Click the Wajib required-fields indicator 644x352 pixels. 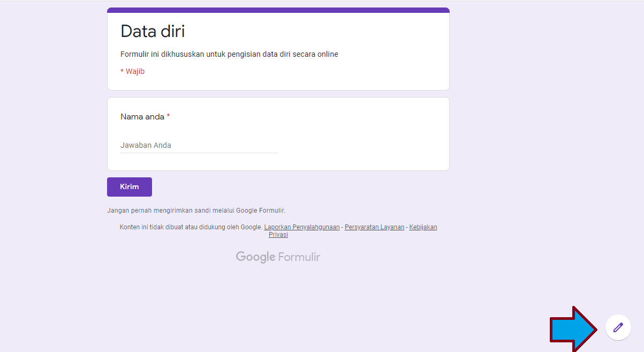tap(132, 71)
